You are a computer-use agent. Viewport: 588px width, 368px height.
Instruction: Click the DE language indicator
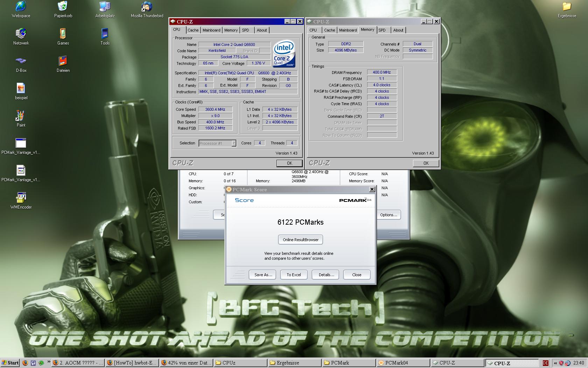545,363
